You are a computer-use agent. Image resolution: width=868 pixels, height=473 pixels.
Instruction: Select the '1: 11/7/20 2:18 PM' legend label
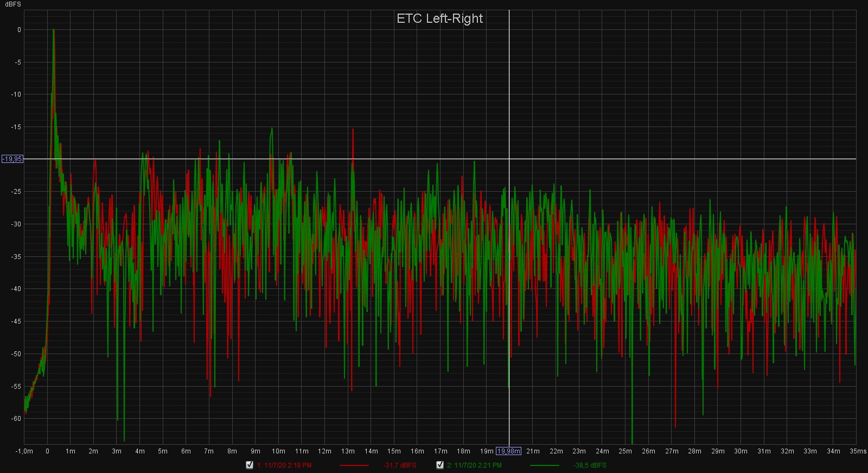pos(284,465)
